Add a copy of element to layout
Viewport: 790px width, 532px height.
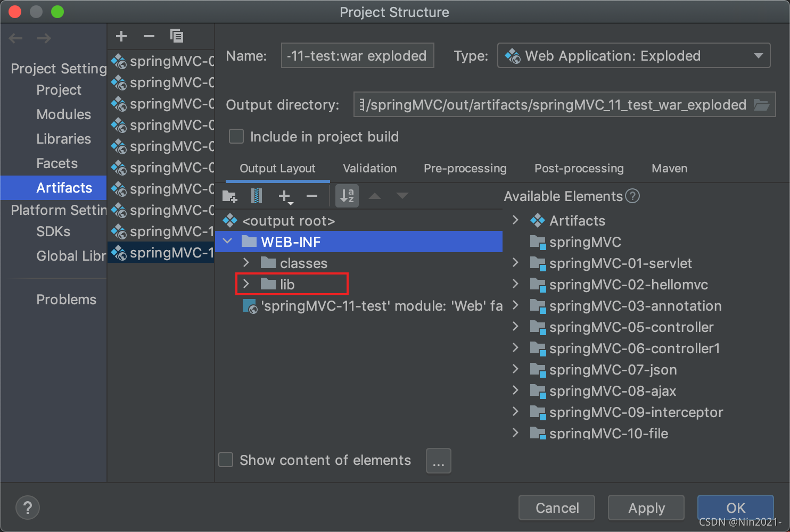[x=285, y=197]
